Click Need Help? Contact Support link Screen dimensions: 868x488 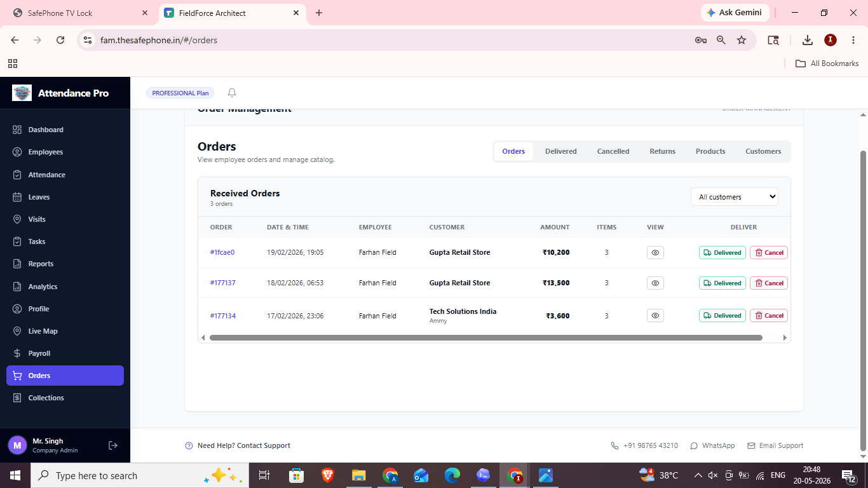pyautogui.click(x=238, y=445)
